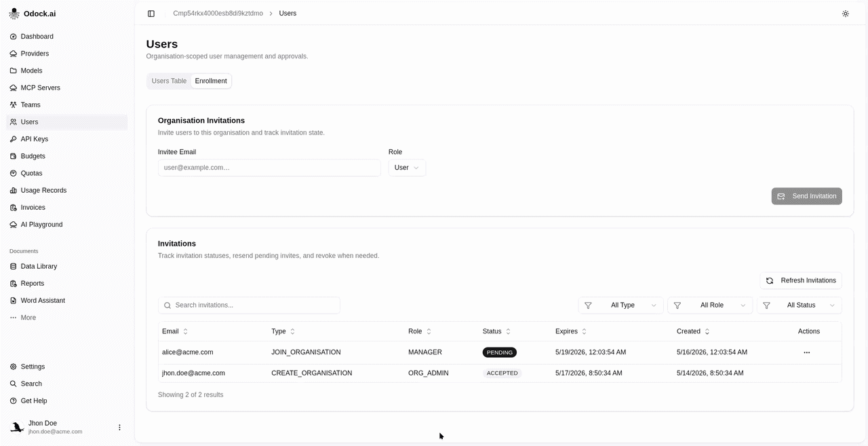Sort invitations by Type column
The height and width of the screenshot is (446, 868).
point(283,331)
